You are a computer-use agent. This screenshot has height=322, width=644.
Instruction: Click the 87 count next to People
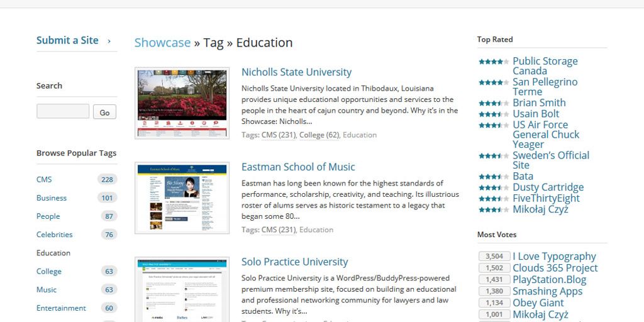point(109,216)
